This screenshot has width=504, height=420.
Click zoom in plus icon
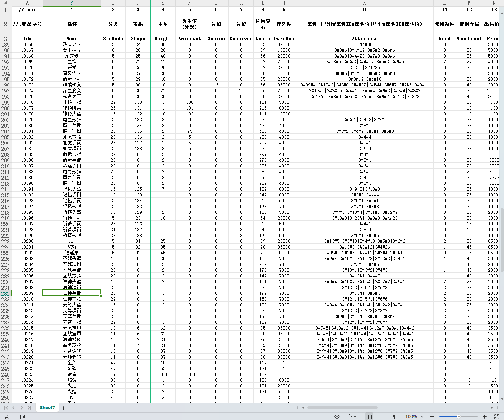(485, 417)
